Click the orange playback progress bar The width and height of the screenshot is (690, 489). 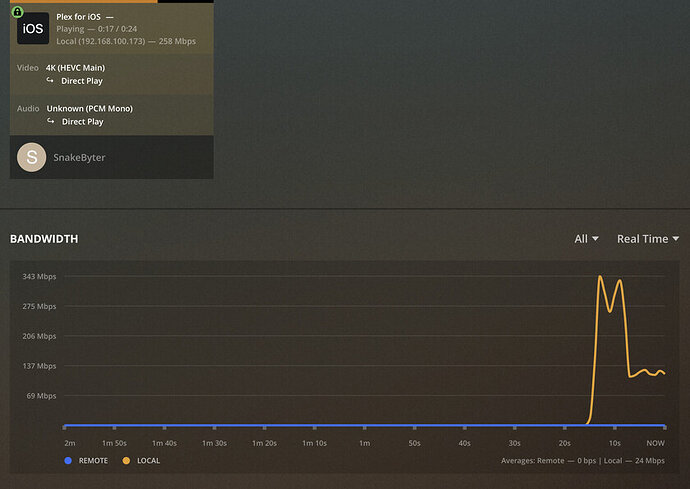[x=84, y=1]
